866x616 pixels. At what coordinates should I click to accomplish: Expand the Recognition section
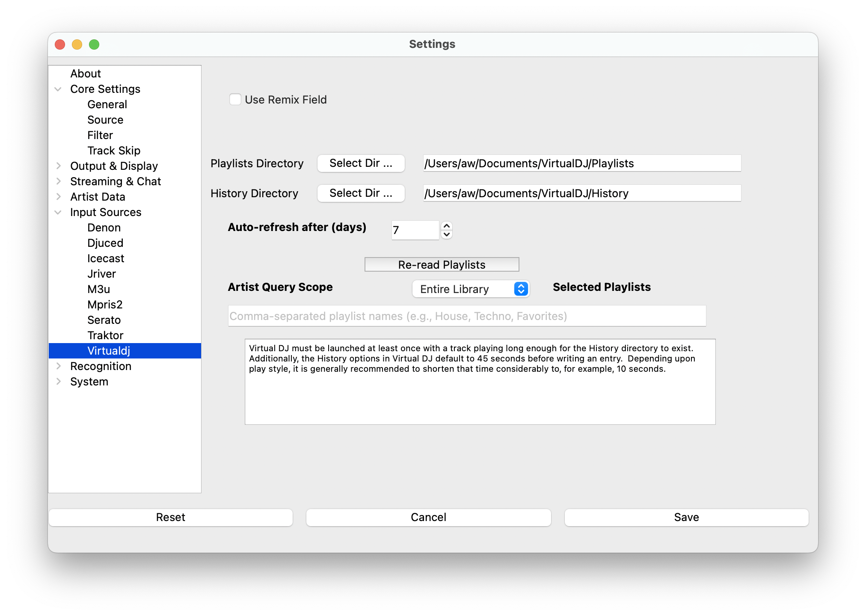[58, 366]
